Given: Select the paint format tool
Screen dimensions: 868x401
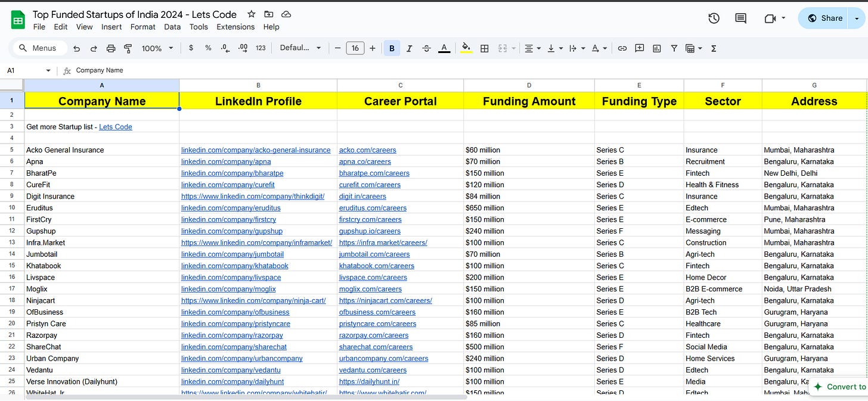Looking at the screenshot, I should pyautogui.click(x=128, y=48).
